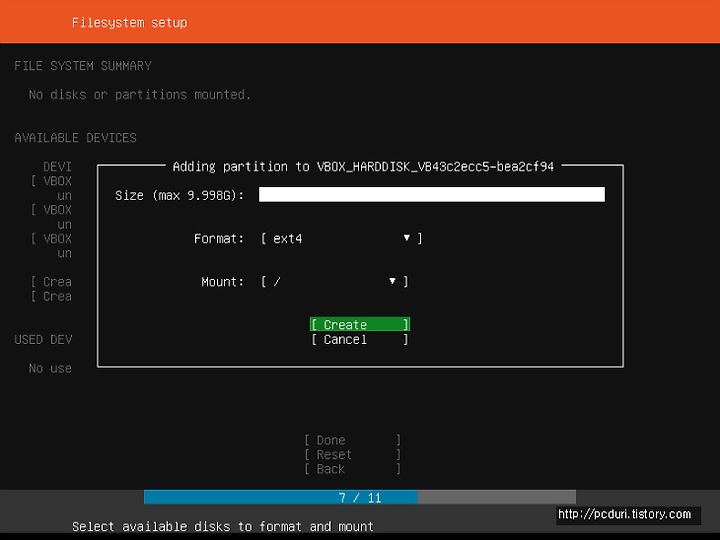Open the Format ext4 dropdown

pyautogui.click(x=342, y=238)
